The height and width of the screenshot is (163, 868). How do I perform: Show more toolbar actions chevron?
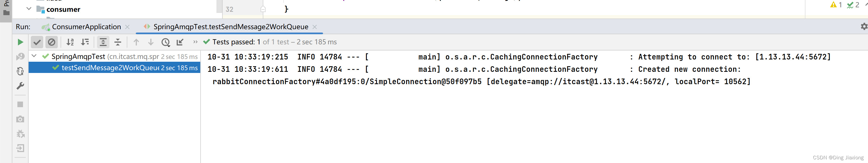pos(195,42)
